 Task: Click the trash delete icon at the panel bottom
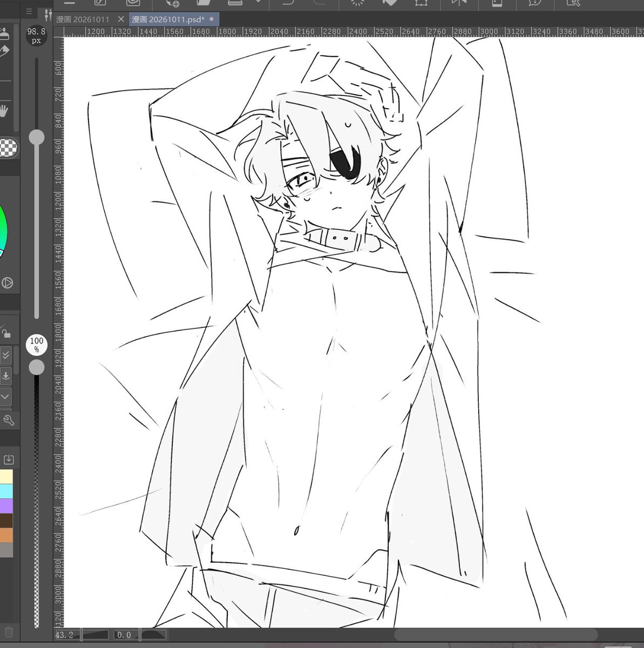9,632
